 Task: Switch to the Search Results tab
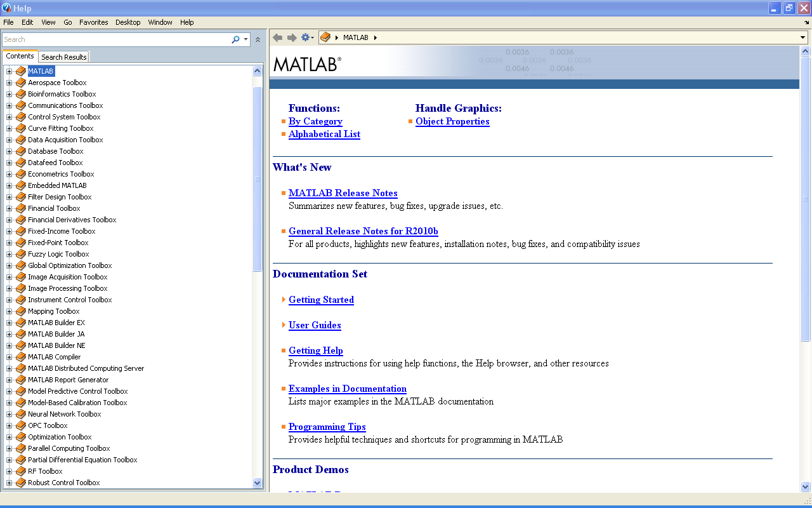pyautogui.click(x=64, y=57)
